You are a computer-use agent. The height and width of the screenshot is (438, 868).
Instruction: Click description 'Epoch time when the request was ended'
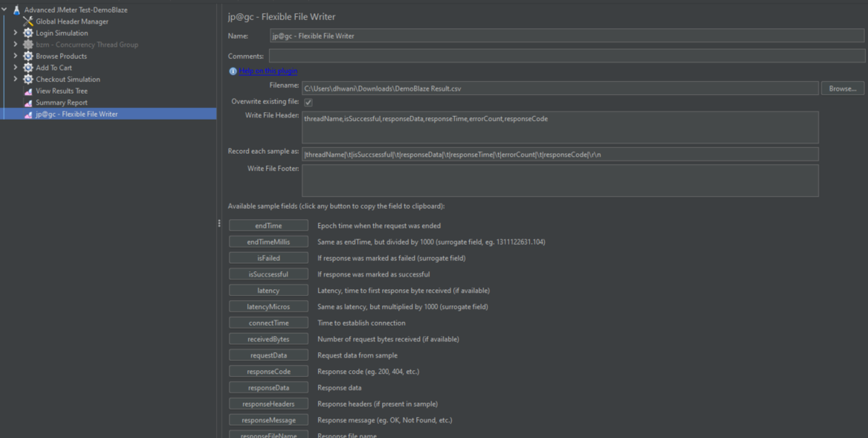point(379,226)
